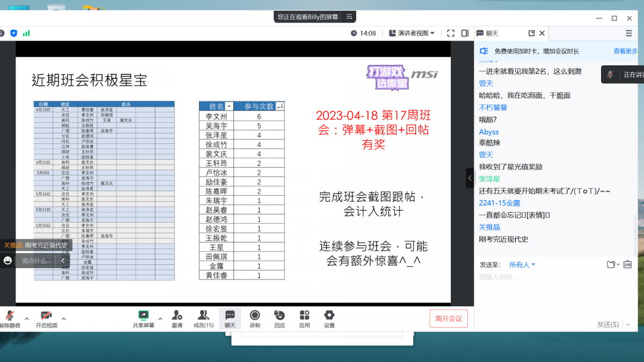This screenshot has width=644, height=362.
Task: Expand the 演讲者视图 view dropdown
Action: [x=412, y=33]
